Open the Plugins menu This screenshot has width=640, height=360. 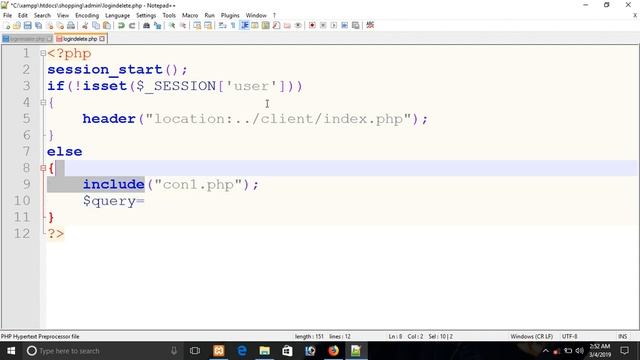point(230,16)
